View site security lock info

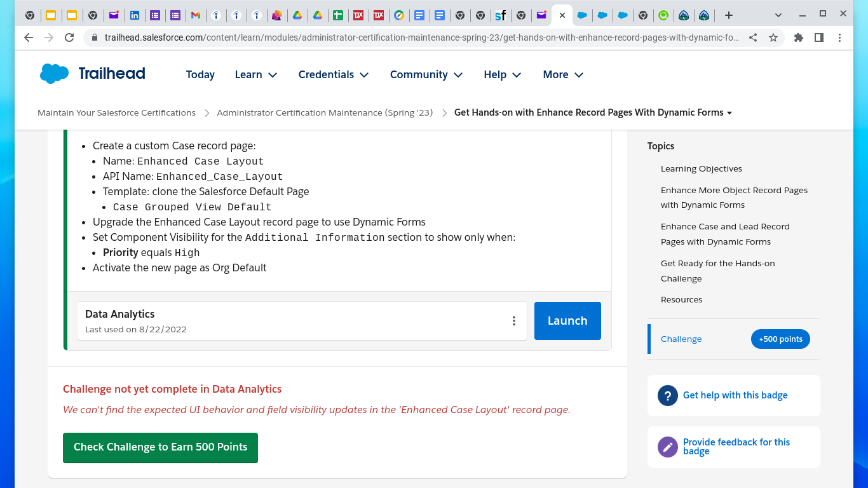pos(95,37)
